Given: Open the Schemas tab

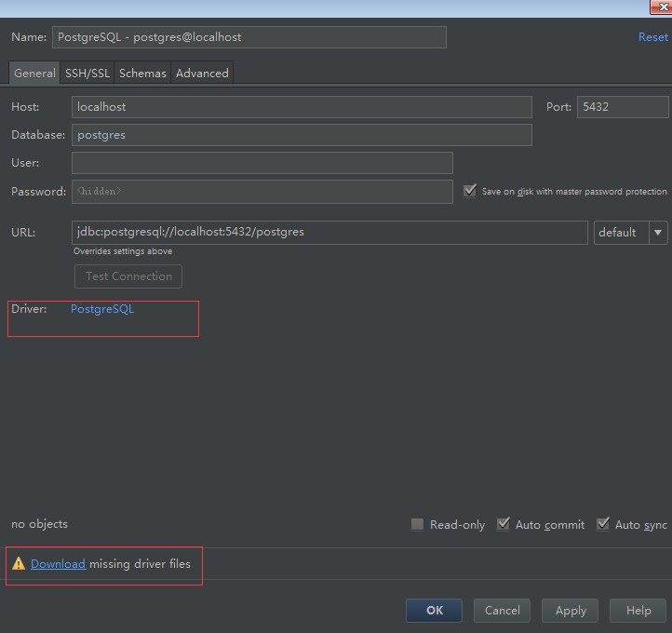Looking at the screenshot, I should coord(142,73).
